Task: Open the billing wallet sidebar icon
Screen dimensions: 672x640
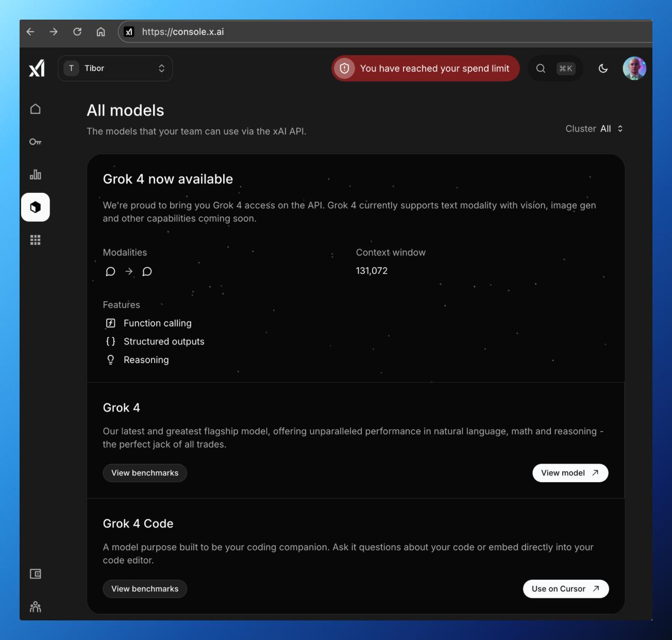Action: 36,574
